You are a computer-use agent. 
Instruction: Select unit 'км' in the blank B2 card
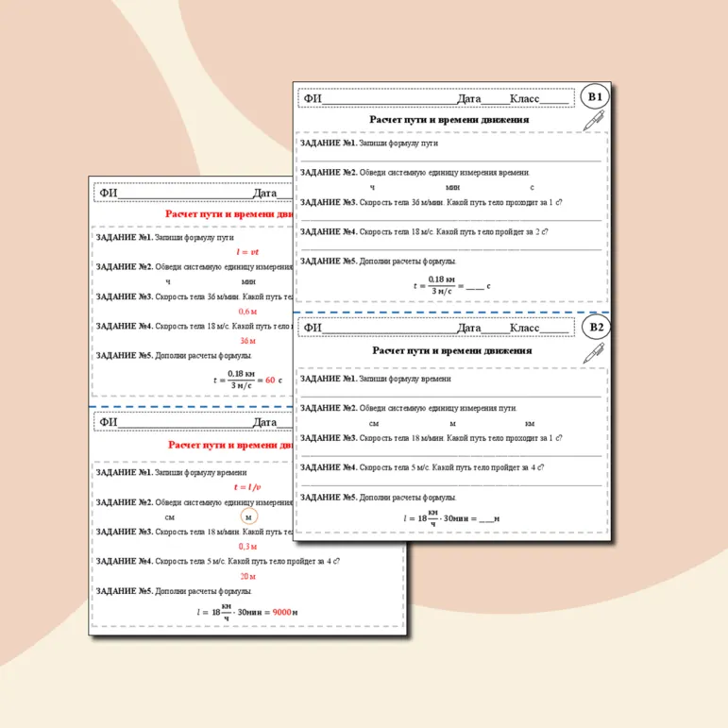(530, 423)
